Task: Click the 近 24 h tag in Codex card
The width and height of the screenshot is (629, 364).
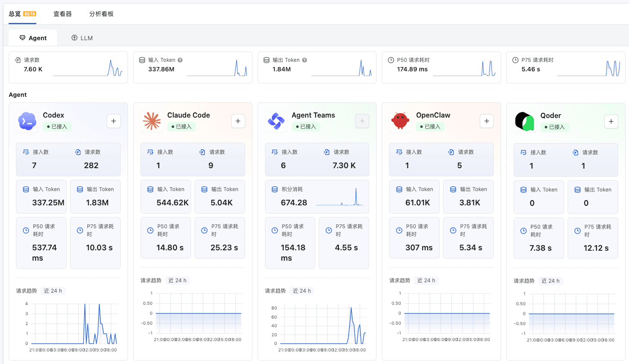Action: 53,291
